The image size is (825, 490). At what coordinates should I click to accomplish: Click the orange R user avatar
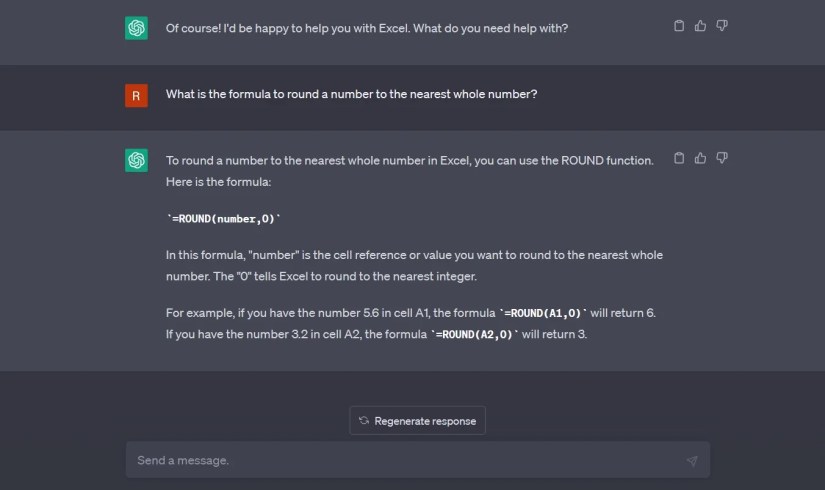[136, 95]
